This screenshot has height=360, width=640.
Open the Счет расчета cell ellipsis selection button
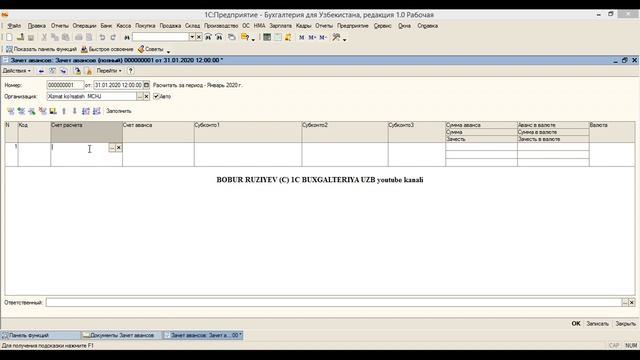112,148
